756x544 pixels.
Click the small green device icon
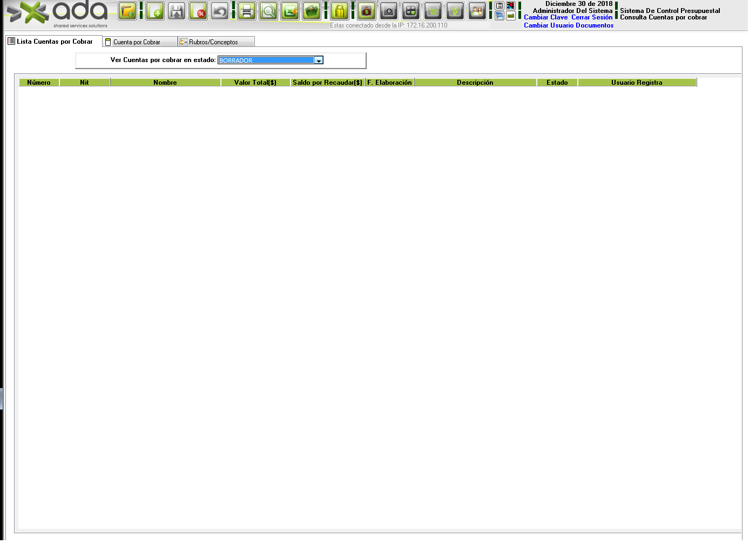pyautogui.click(x=510, y=16)
